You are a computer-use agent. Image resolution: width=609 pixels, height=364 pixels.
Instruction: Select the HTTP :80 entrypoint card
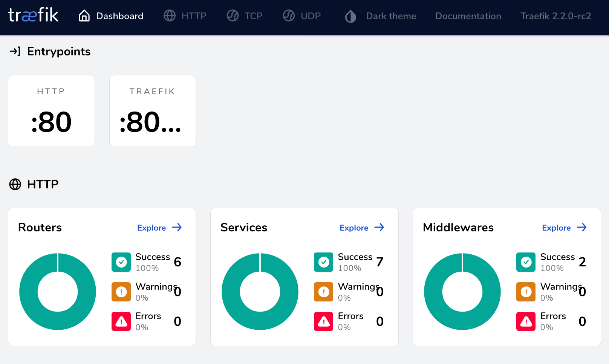tap(51, 111)
